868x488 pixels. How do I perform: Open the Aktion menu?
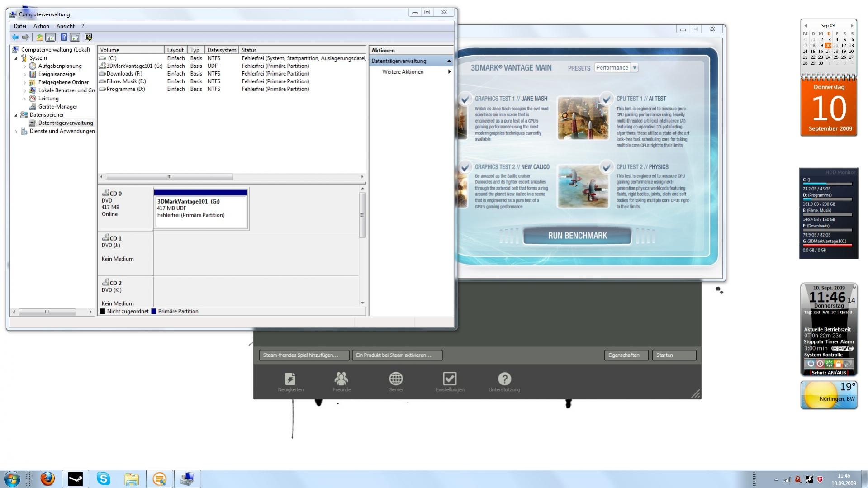tap(41, 26)
